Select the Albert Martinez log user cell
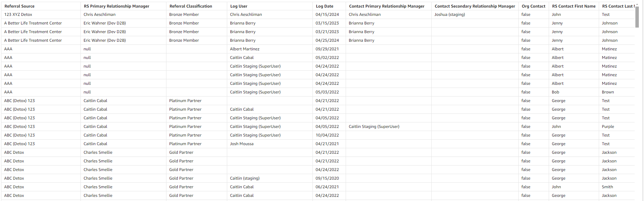The image size is (644, 201). pos(244,49)
